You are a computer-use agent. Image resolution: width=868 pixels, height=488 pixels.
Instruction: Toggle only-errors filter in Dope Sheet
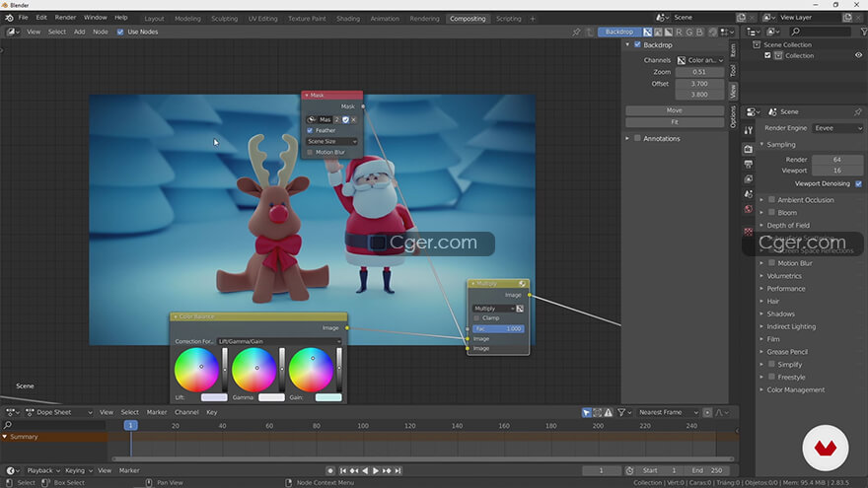[609, 413]
